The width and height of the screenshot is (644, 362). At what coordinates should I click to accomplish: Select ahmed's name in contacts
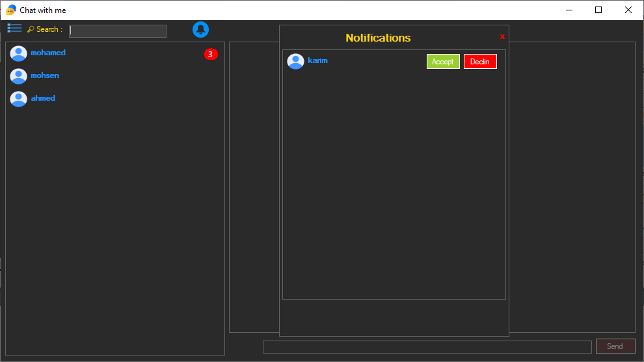pos(43,98)
